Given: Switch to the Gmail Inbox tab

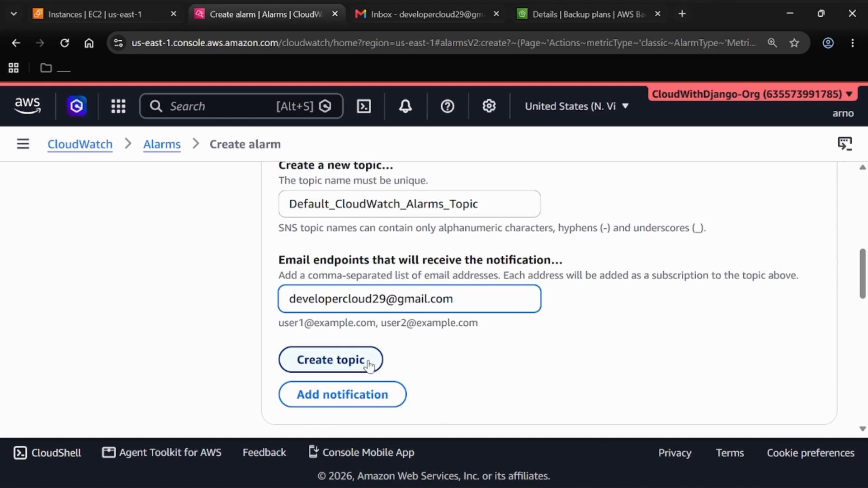Looking at the screenshot, I should pos(427,14).
